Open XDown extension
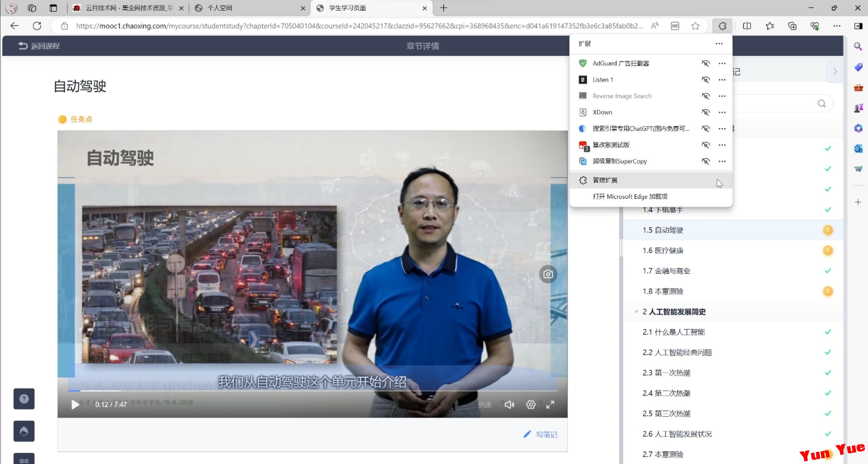 coord(602,112)
